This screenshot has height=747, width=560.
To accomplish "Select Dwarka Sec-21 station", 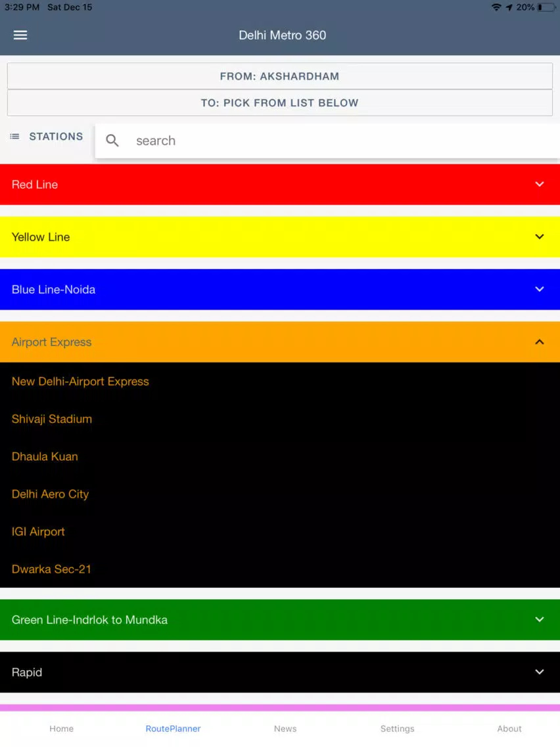I will tap(51, 569).
